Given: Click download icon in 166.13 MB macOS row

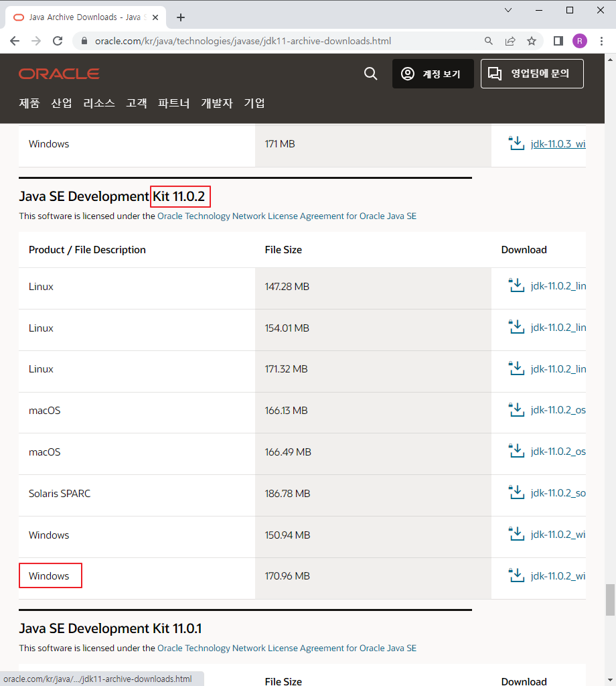Looking at the screenshot, I should [516, 410].
